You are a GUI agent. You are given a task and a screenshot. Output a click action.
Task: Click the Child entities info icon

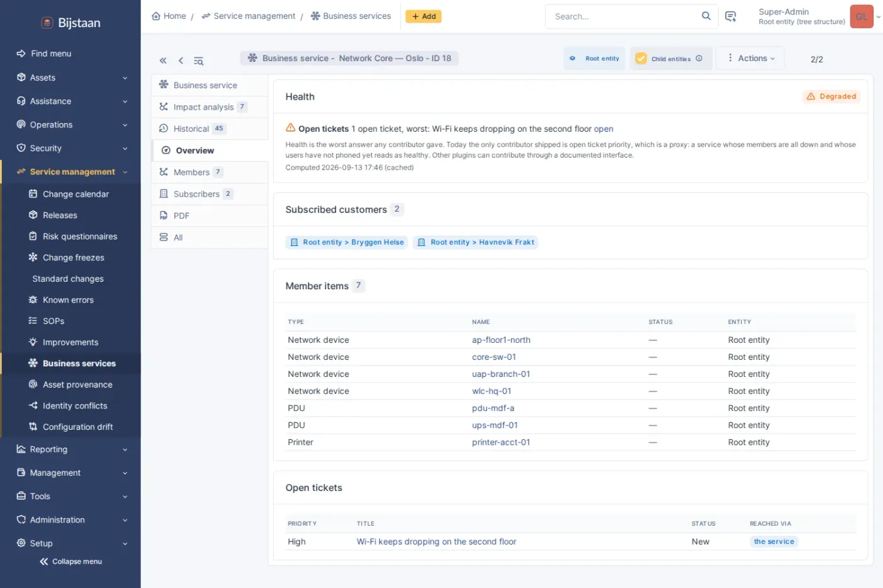699,59
